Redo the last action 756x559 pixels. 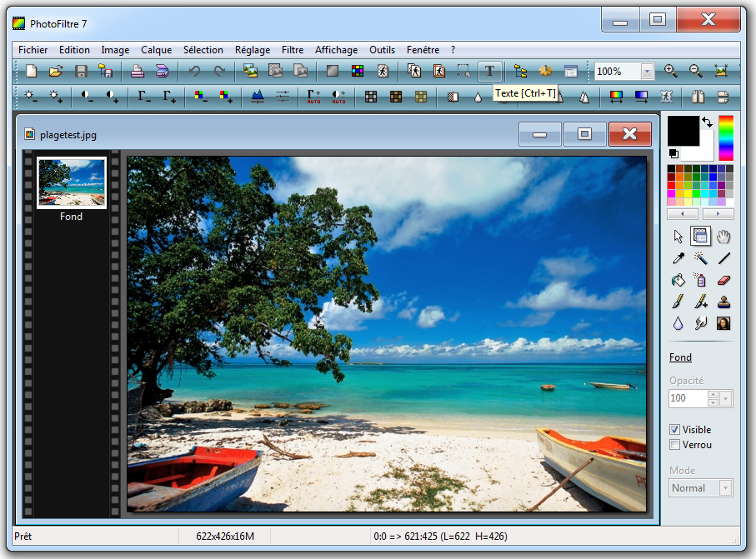(x=219, y=72)
